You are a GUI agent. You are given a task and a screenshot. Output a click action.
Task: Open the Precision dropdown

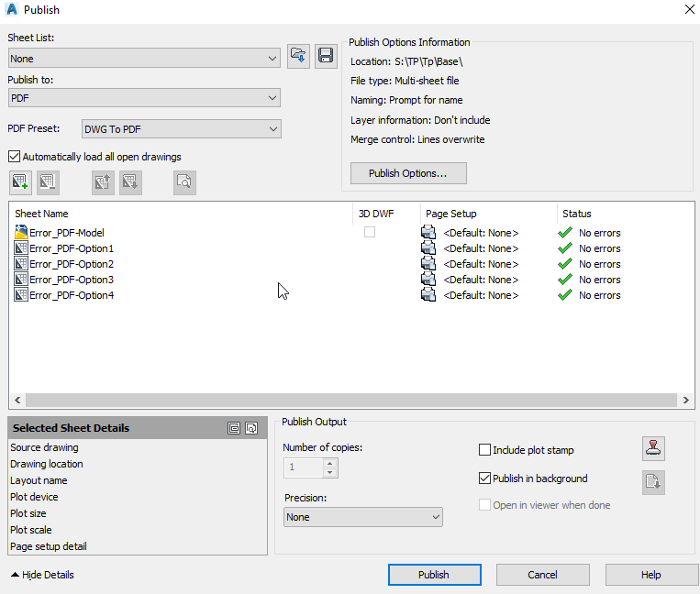pos(363,517)
